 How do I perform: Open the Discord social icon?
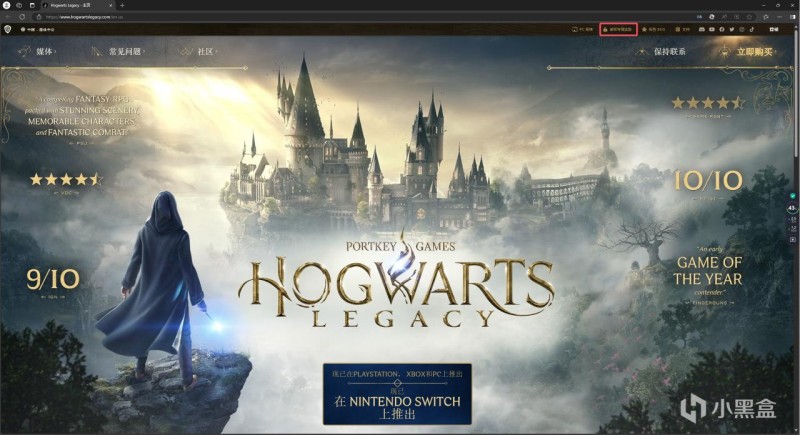click(702, 30)
